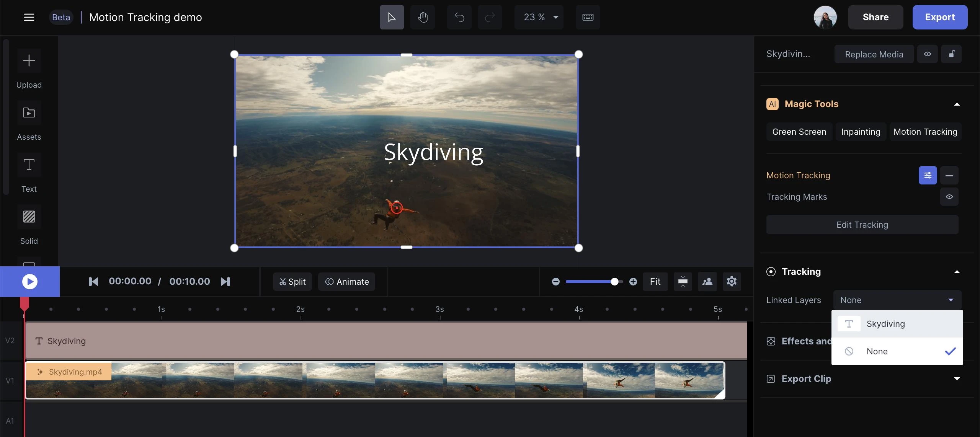
Task: Open Motion Tracking settings sliders icon
Action: pyautogui.click(x=928, y=175)
